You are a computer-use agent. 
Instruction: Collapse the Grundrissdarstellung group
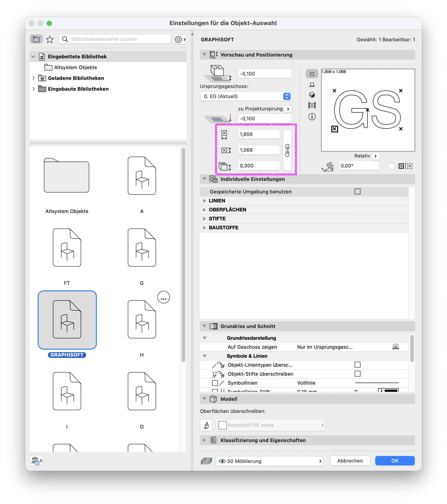pyautogui.click(x=204, y=338)
